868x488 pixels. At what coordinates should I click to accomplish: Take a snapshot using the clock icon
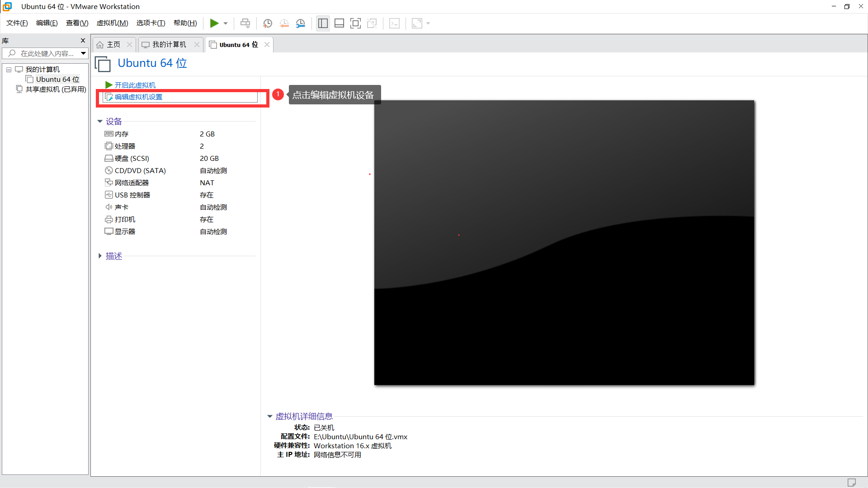(x=267, y=23)
